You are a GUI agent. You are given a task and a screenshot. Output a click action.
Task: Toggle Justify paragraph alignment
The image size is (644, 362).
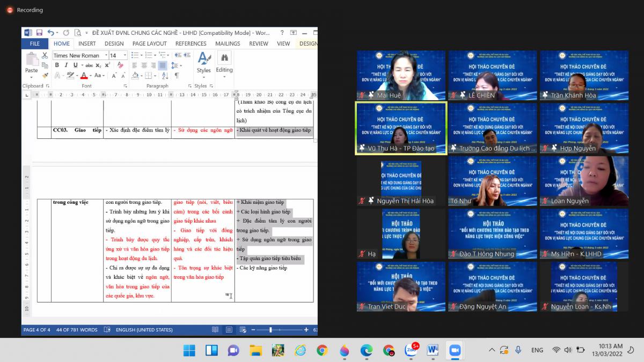163,65
